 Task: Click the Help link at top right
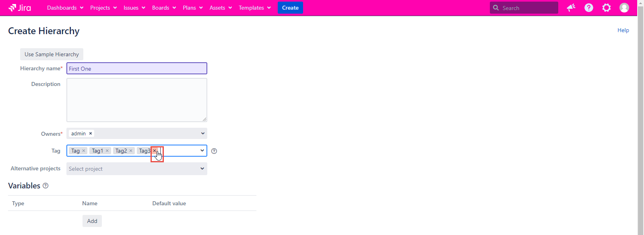pos(623,30)
